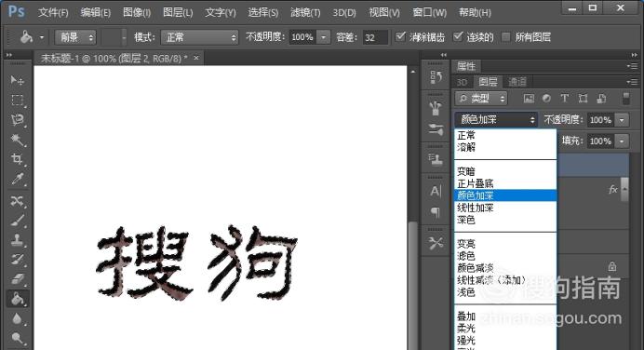Open the layer fill dropdown arrow
Screen dimensions: 644x350
(623, 141)
